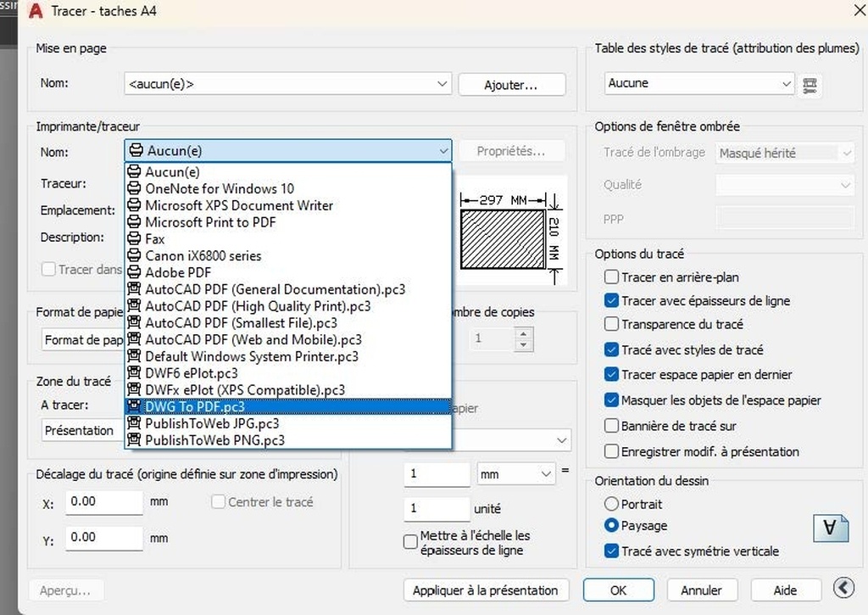
Task: Click the landscape orientation preview icon
Action: coord(831,528)
